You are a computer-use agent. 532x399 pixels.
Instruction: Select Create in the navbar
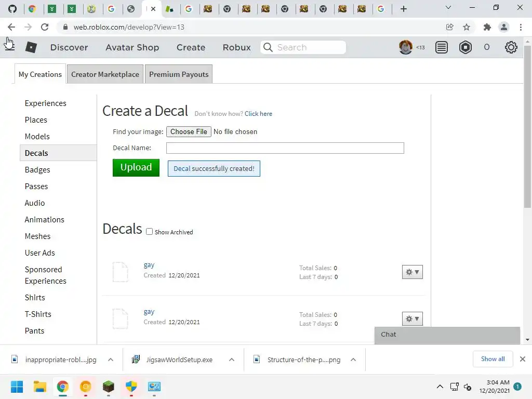[x=191, y=47]
